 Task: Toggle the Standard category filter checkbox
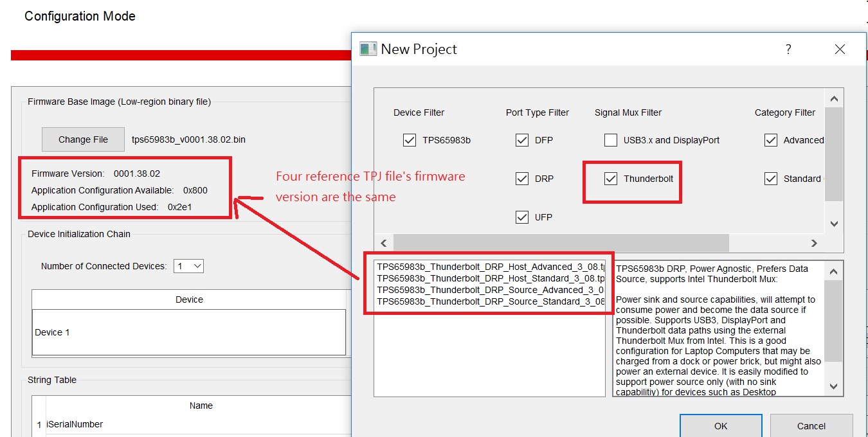771,179
